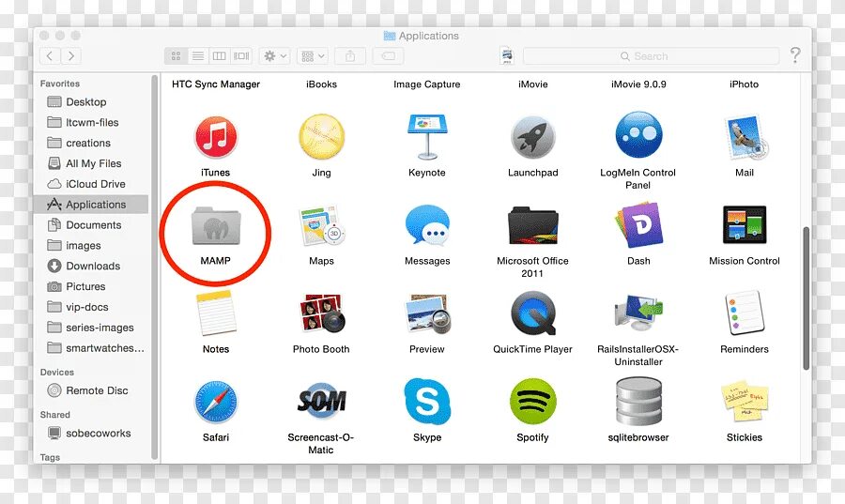Go back with the left arrow button

click(x=50, y=56)
